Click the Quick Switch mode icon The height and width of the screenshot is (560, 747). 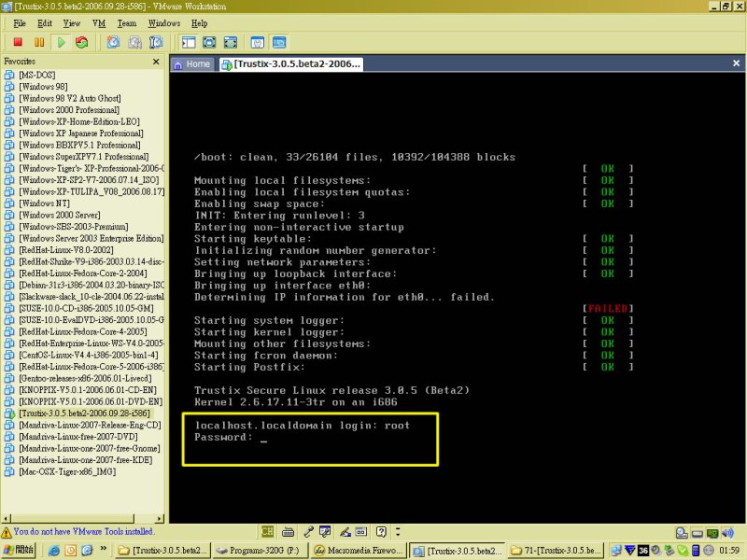[x=209, y=42]
